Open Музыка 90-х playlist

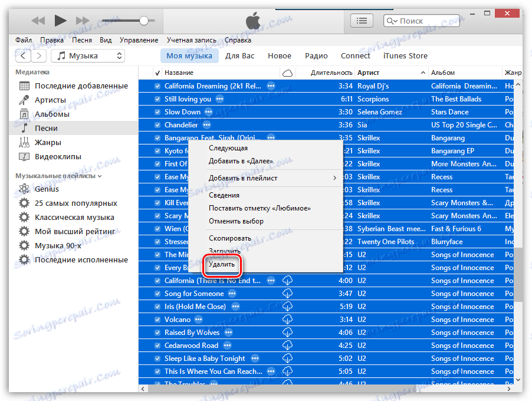click(x=74, y=246)
